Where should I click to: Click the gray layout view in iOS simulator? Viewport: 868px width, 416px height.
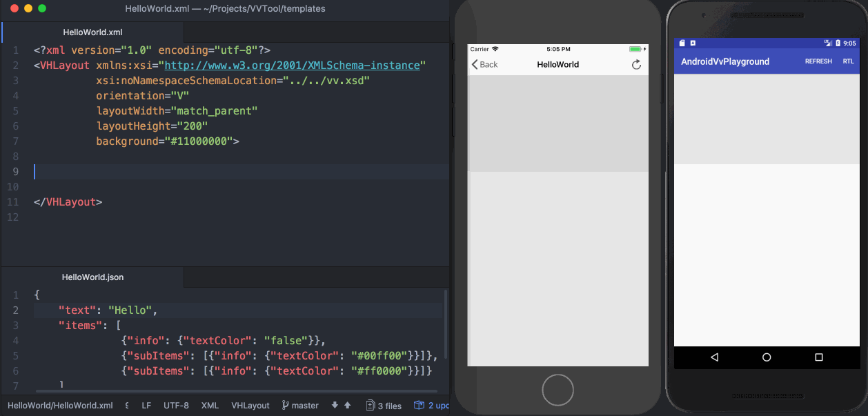tap(558, 123)
